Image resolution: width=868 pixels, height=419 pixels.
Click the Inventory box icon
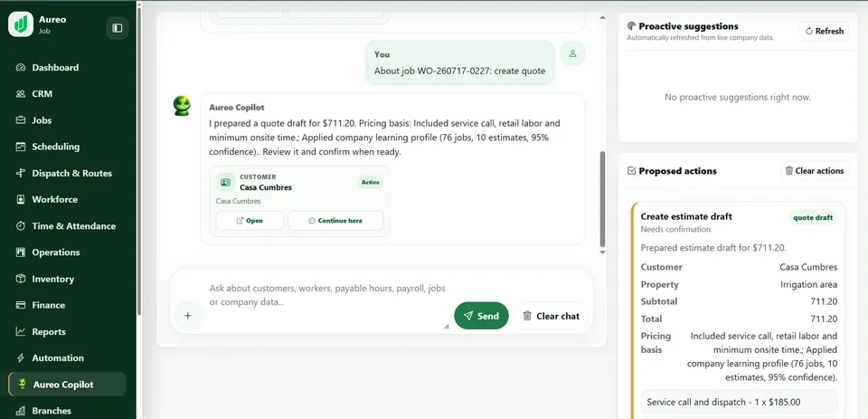[x=21, y=279]
